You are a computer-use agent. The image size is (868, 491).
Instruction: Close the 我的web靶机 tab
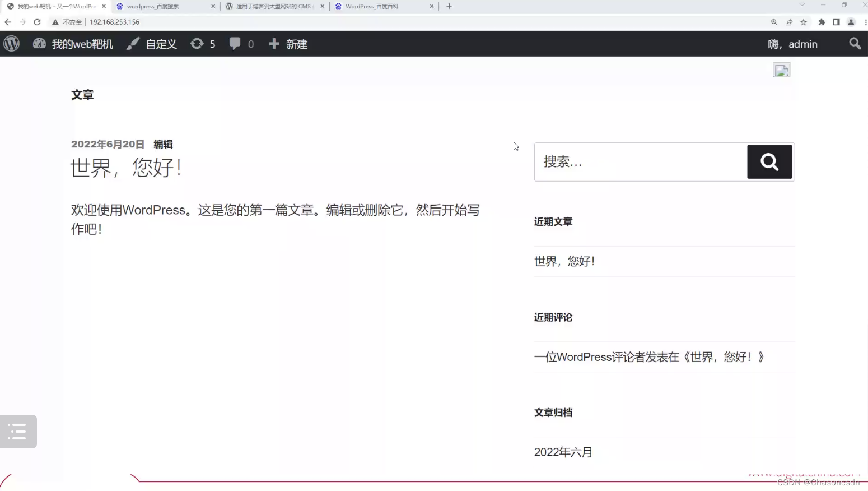click(104, 6)
